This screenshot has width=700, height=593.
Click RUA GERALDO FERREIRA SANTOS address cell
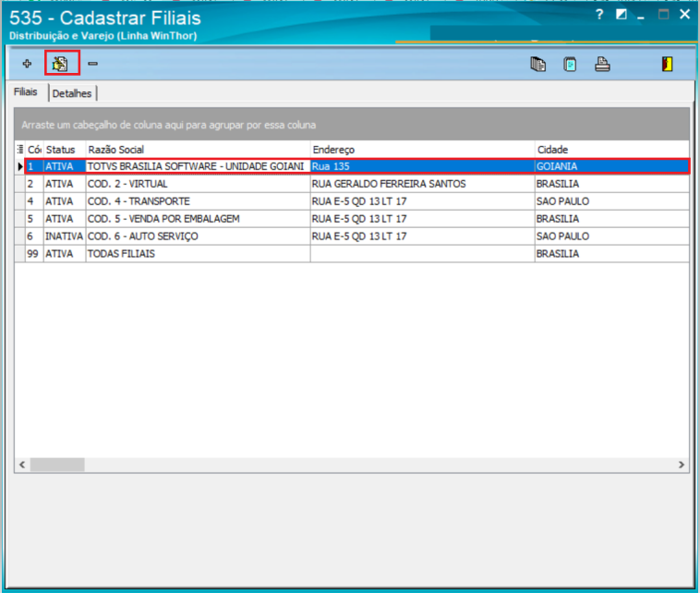click(422, 184)
